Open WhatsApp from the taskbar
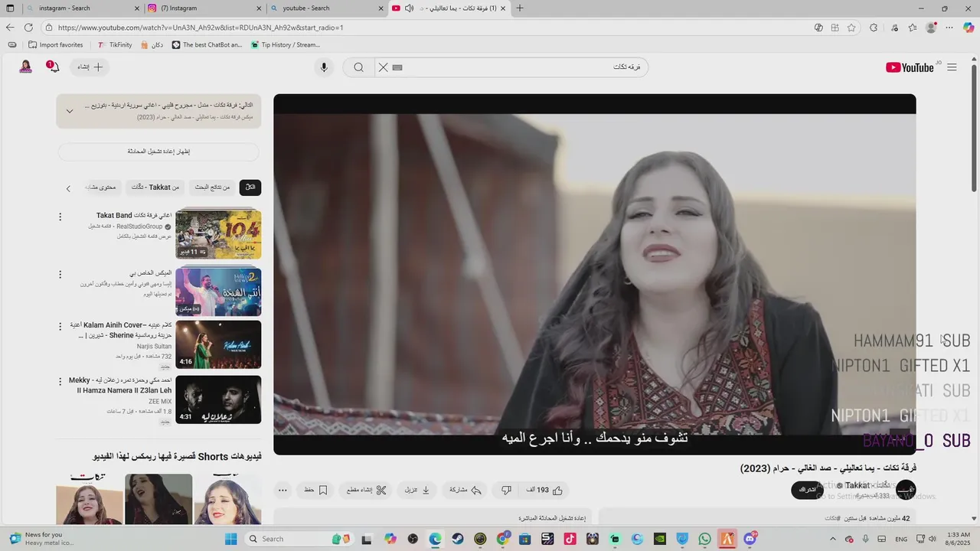Screen dimensions: 980x551 (x=705, y=539)
